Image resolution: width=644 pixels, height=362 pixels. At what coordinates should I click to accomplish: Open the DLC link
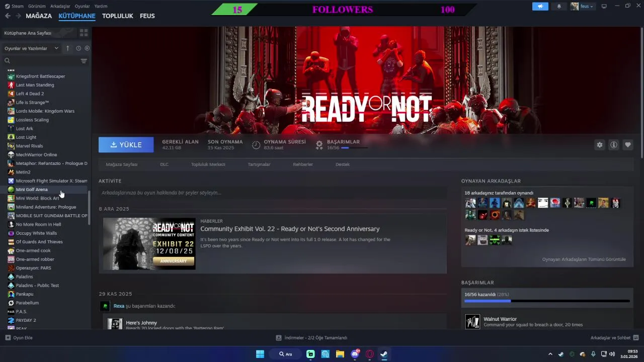point(164,164)
